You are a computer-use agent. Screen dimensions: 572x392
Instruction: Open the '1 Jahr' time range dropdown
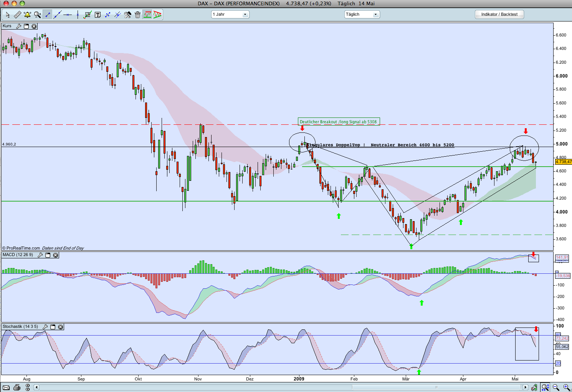click(x=230, y=14)
